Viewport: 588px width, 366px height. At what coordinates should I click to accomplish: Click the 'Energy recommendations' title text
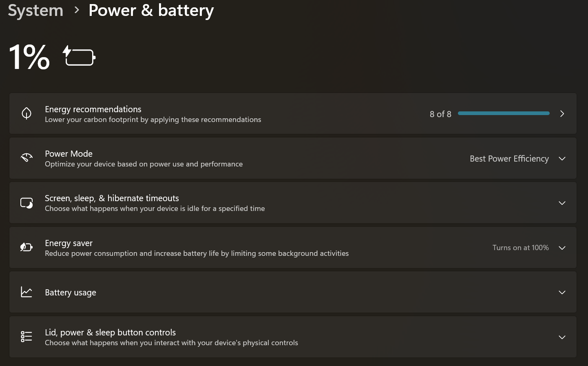click(x=93, y=109)
